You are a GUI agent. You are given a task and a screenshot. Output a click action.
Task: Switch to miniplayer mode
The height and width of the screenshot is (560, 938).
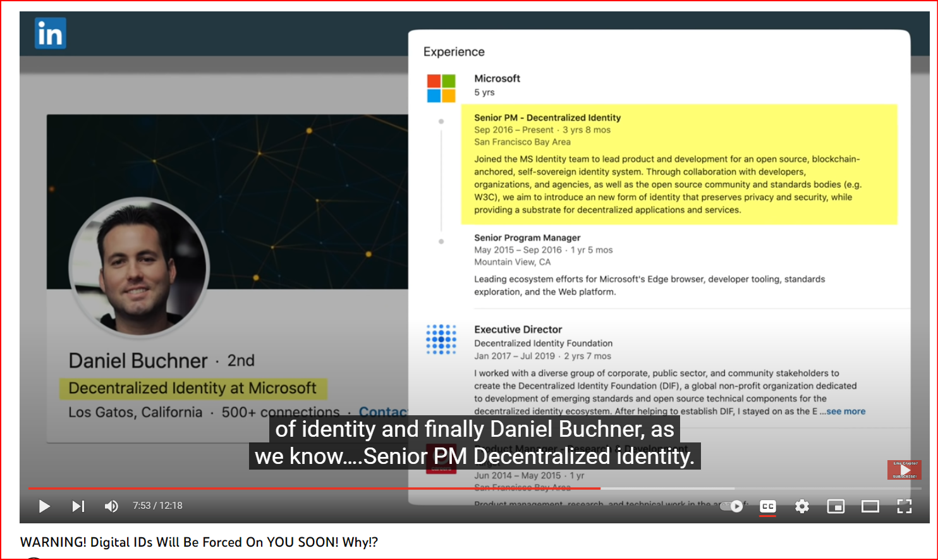coord(836,506)
